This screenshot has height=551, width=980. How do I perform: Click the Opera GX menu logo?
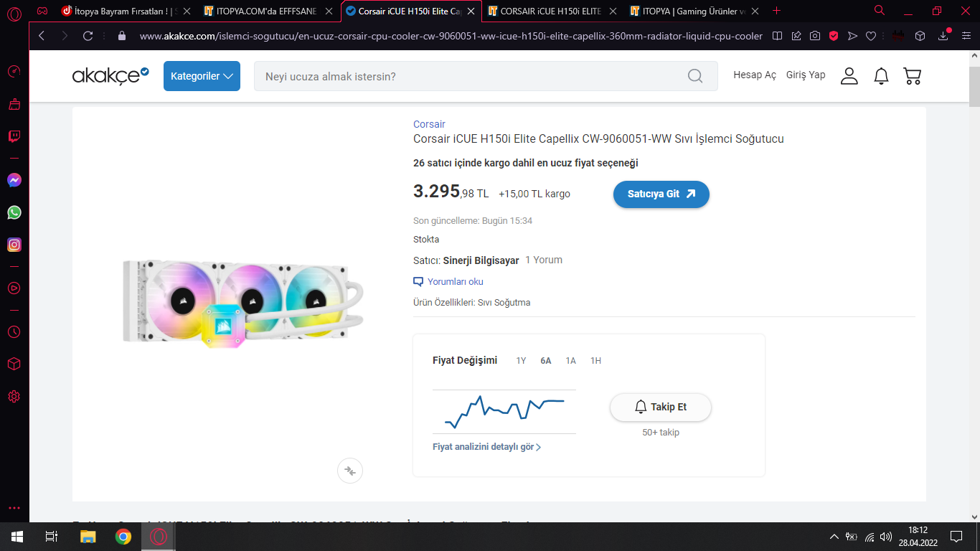click(14, 12)
